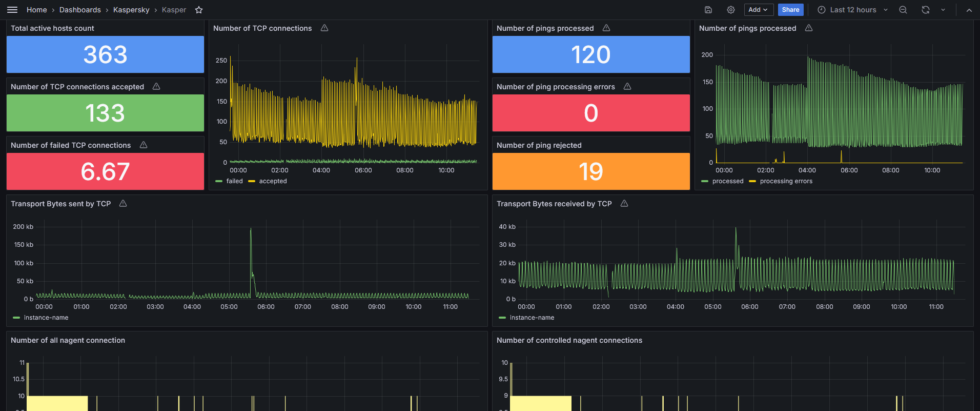
Task: Open dashboard settings gear
Action: [x=731, y=10]
